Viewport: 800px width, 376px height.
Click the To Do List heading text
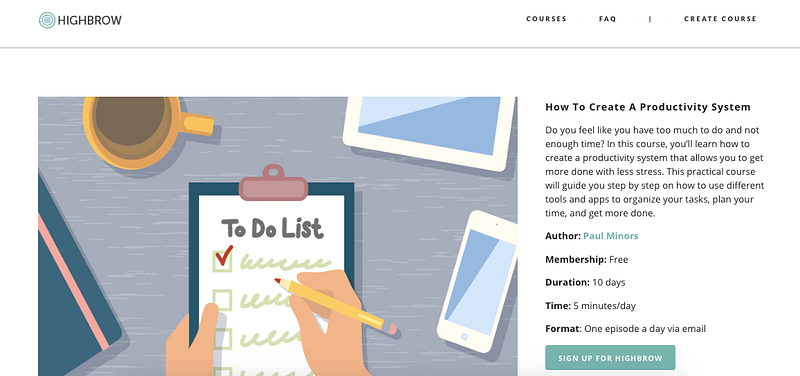tap(272, 229)
